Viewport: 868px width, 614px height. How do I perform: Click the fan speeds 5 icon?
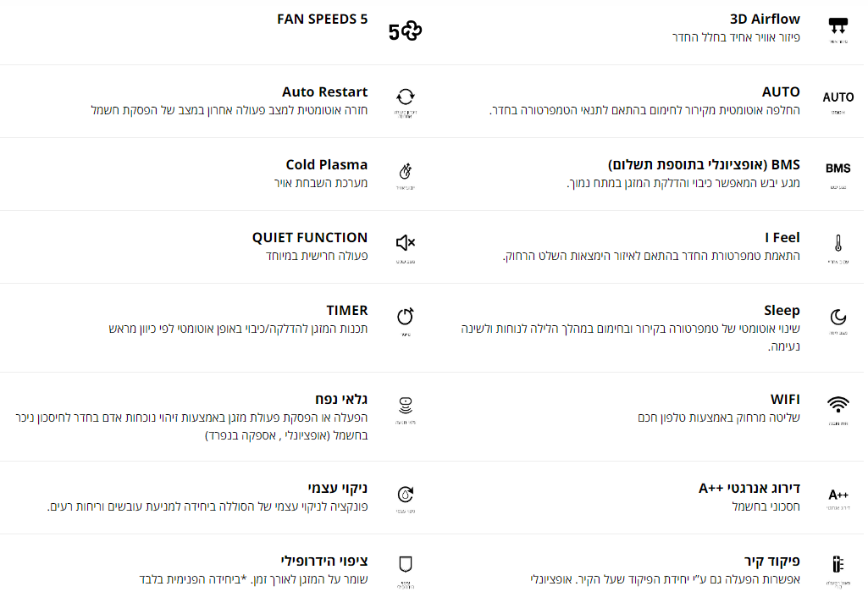pyautogui.click(x=406, y=32)
